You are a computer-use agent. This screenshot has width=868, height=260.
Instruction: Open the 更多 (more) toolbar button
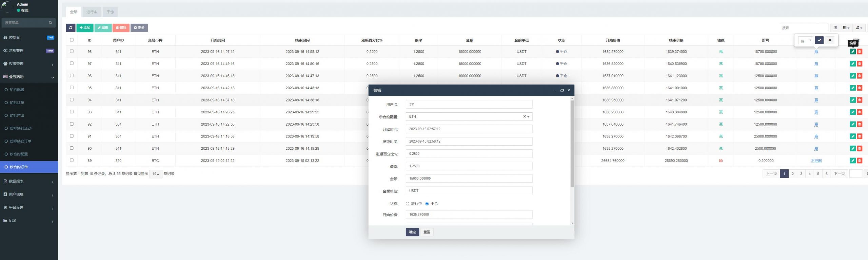(139, 28)
